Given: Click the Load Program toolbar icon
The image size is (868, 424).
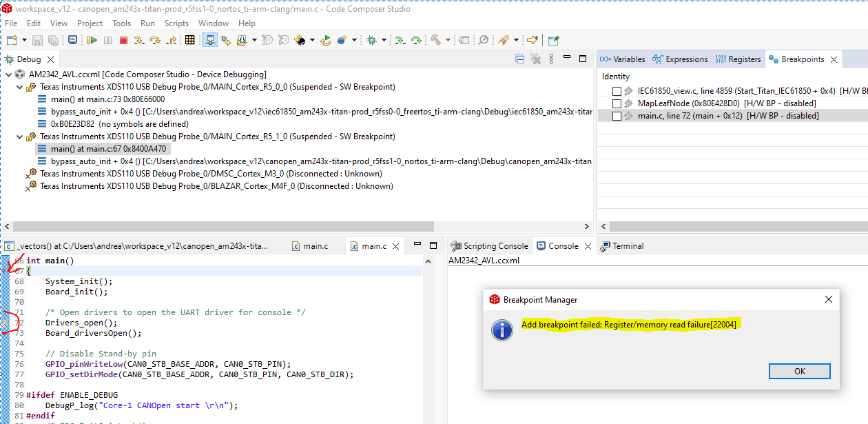Looking at the screenshot, I should (242, 40).
